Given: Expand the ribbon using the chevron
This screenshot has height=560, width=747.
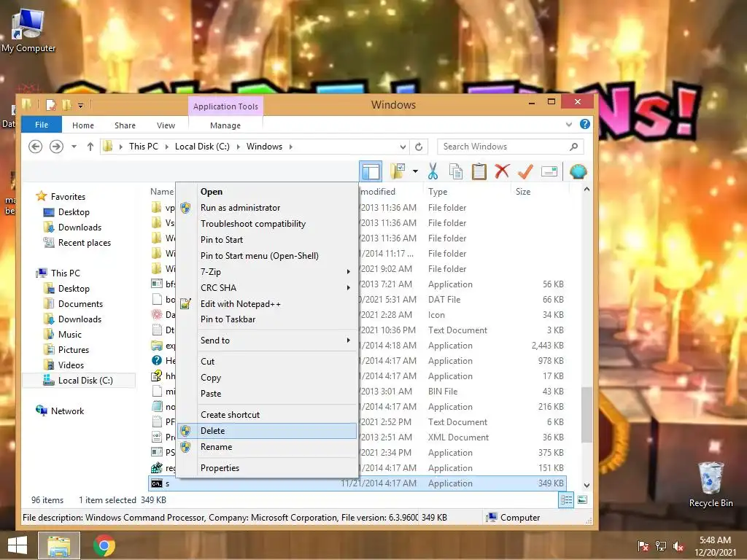Looking at the screenshot, I should pyautogui.click(x=569, y=125).
